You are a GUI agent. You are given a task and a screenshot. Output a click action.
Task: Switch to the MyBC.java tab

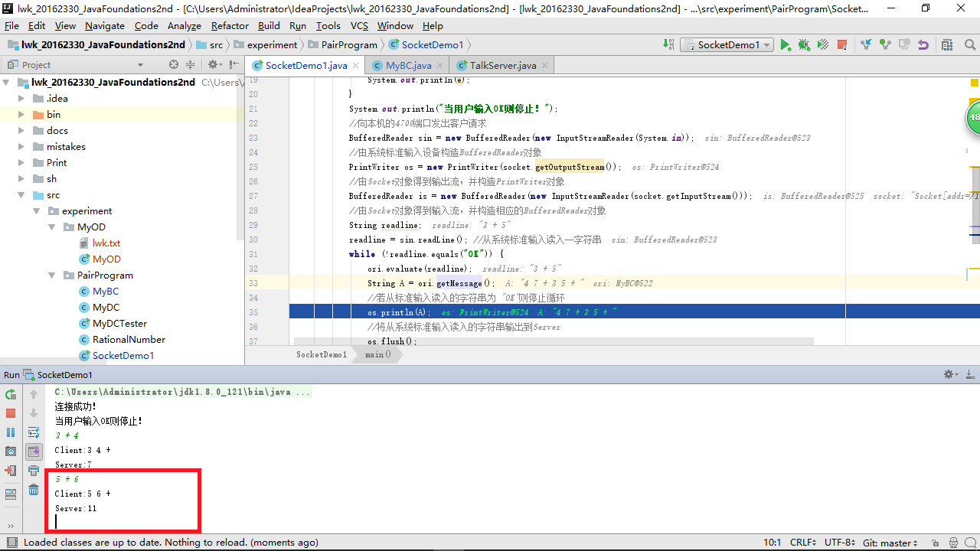(x=408, y=65)
